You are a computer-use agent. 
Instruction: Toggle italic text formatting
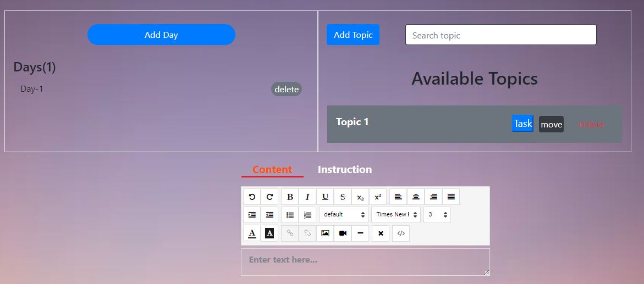pyautogui.click(x=307, y=197)
